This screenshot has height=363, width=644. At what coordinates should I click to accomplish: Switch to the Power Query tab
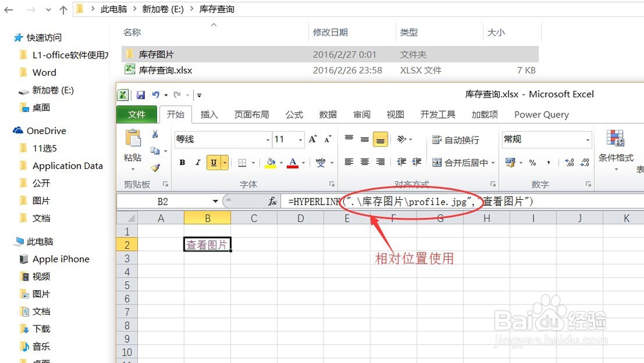point(542,114)
